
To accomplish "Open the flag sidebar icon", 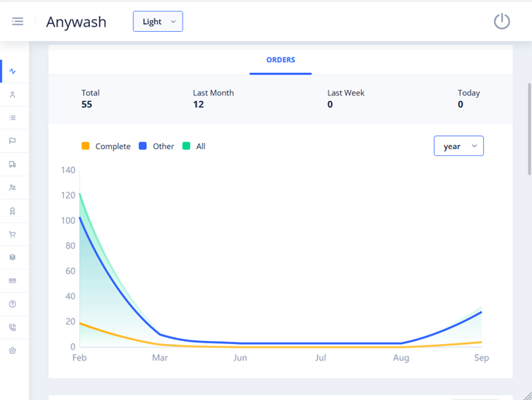I will tap(12, 141).
